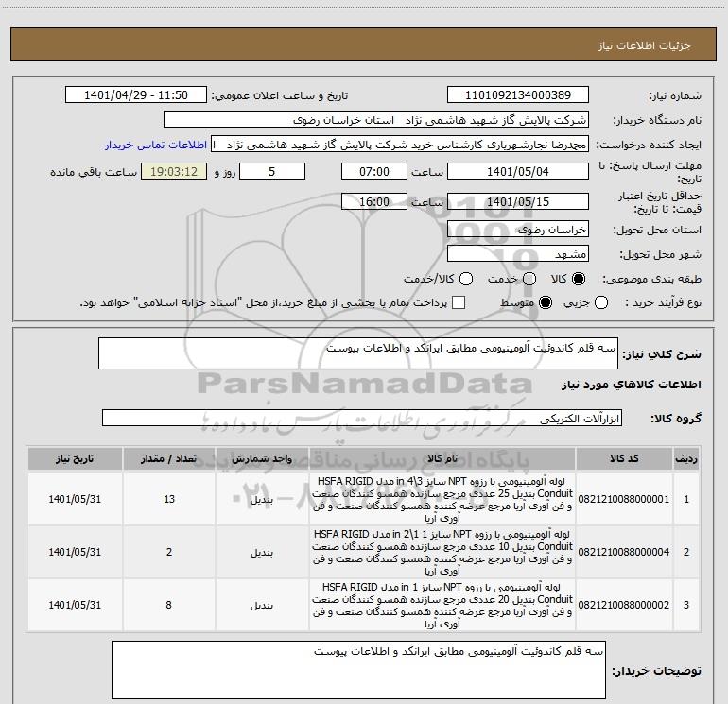Click the remaining time countdown 19:03:12
This screenshot has height=704, width=728.
click(174, 171)
